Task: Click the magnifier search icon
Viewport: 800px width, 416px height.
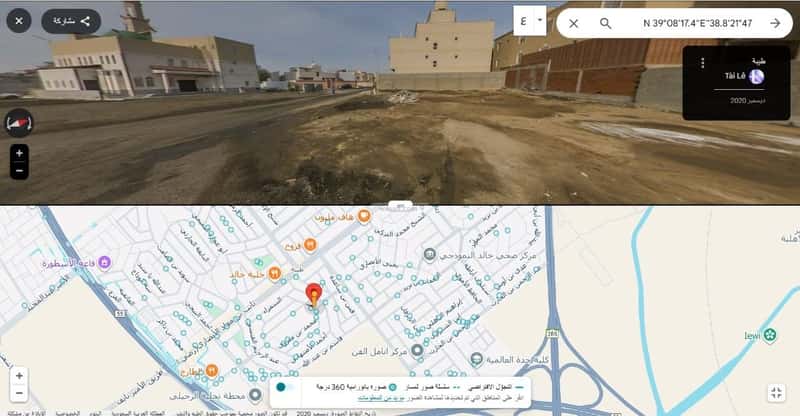Action: [606, 23]
